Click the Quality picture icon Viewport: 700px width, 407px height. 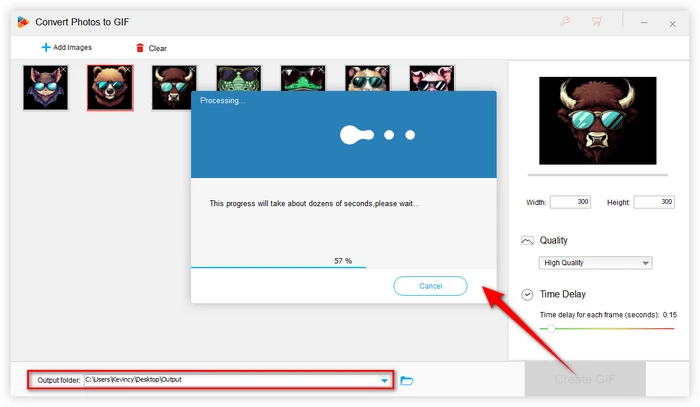(x=527, y=241)
